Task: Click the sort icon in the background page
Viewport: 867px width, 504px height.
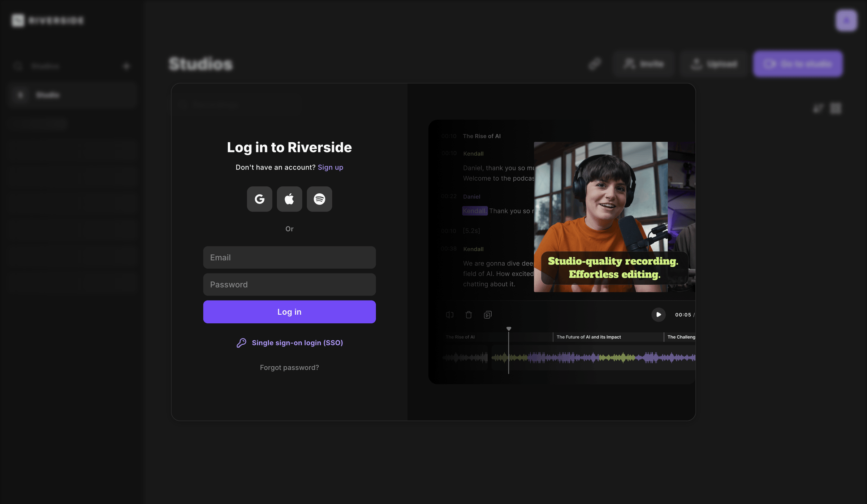Action: (x=818, y=108)
